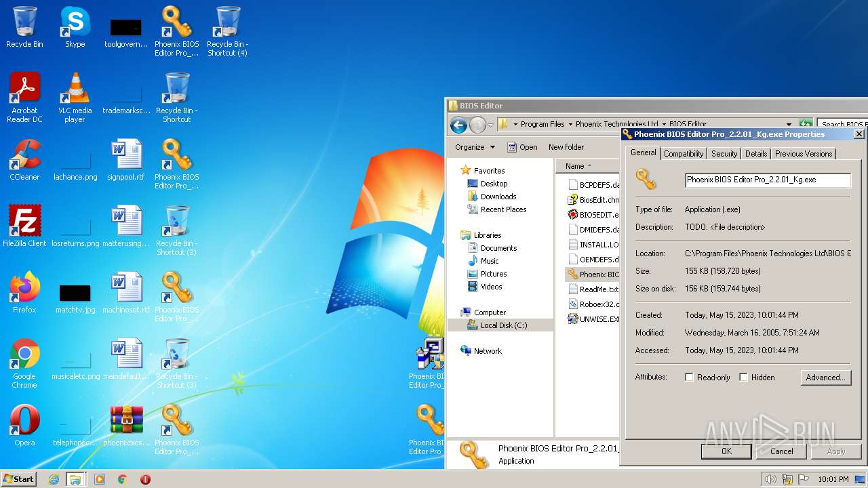
Task: Select BiosEdit.chm file in list
Action: click(x=593, y=200)
